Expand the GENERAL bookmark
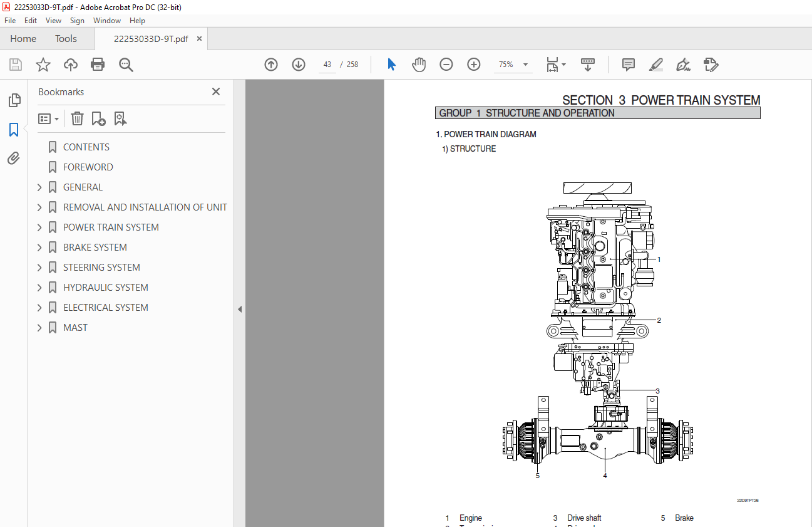This screenshot has height=527, width=812. tap(39, 187)
